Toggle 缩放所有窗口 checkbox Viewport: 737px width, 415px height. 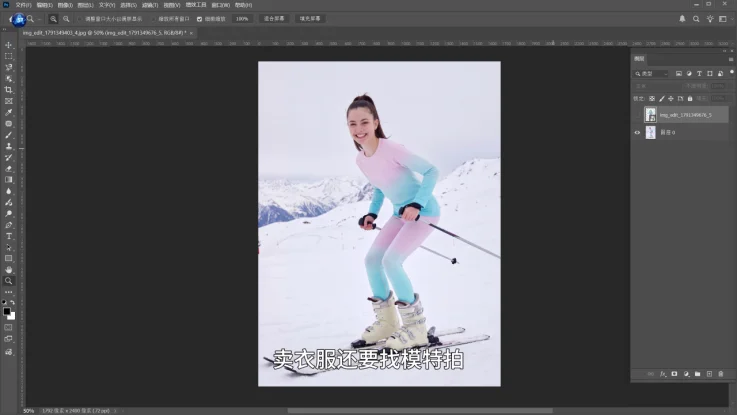point(153,19)
